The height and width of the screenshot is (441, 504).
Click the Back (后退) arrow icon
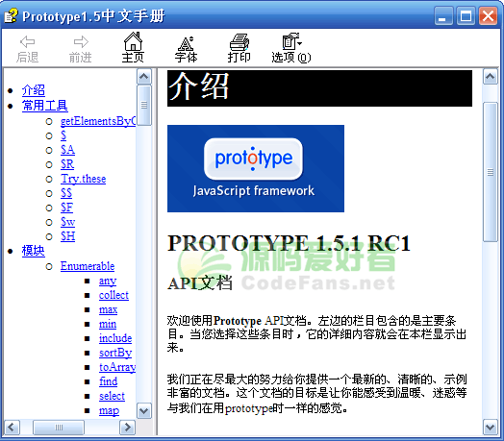pyautogui.click(x=27, y=41)
